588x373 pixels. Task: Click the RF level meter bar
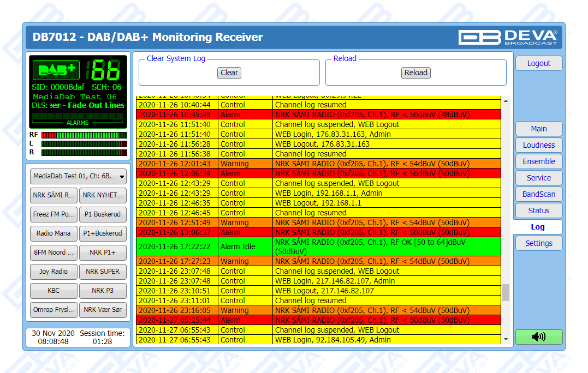click(84, 135)
